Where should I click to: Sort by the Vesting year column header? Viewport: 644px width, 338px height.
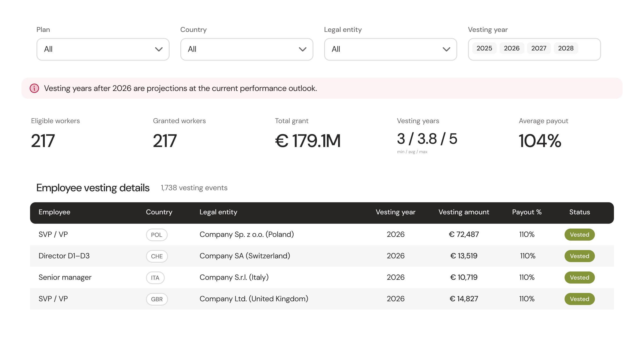tap(396, 212)
